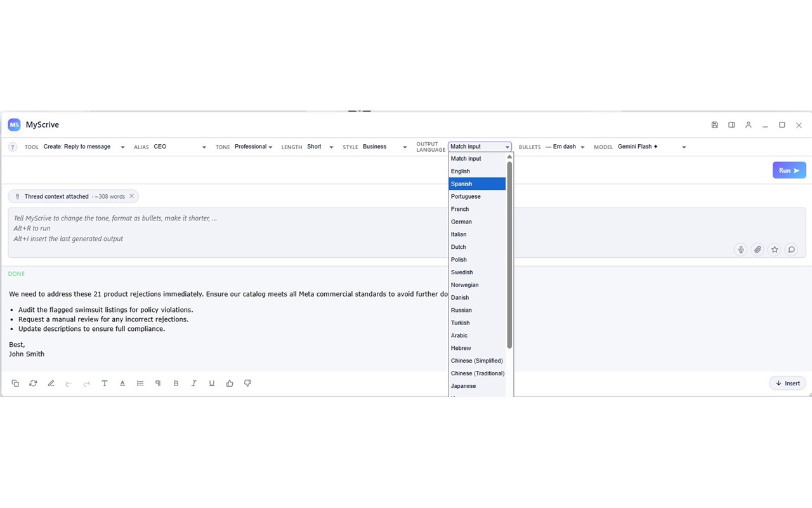Click the language list scrollbar thumb
The width and height of the screenshot is (812, 508).
point(509,254)
